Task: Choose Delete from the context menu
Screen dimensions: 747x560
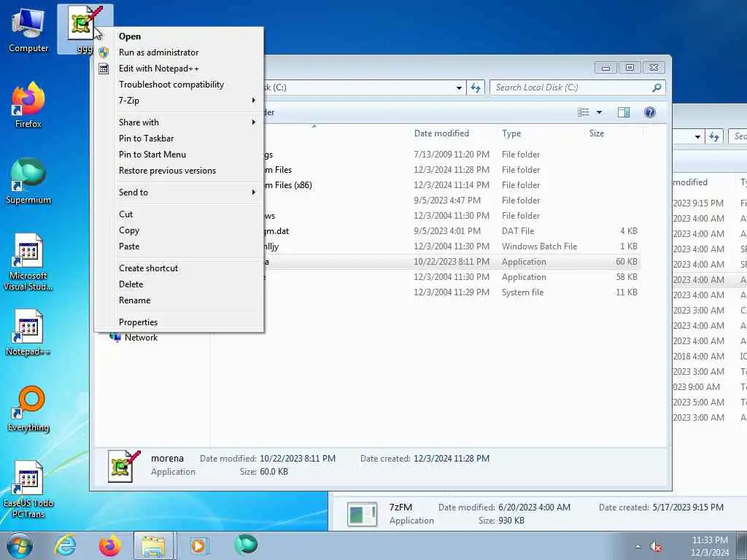Action: [x=179, y=284]
